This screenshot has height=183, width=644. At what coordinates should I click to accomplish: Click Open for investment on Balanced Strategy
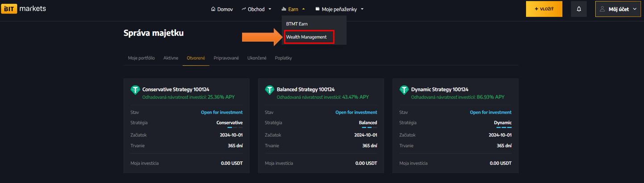(x=356, y=112)
